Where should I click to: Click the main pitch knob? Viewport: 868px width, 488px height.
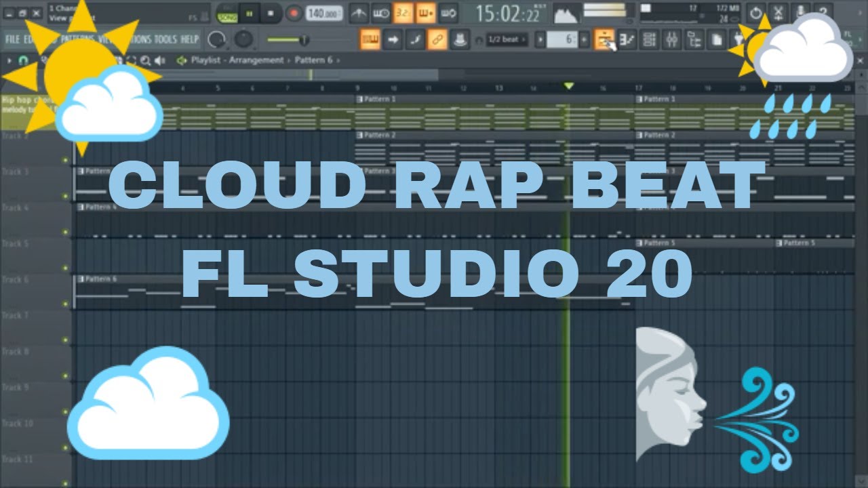pos(243,40)
